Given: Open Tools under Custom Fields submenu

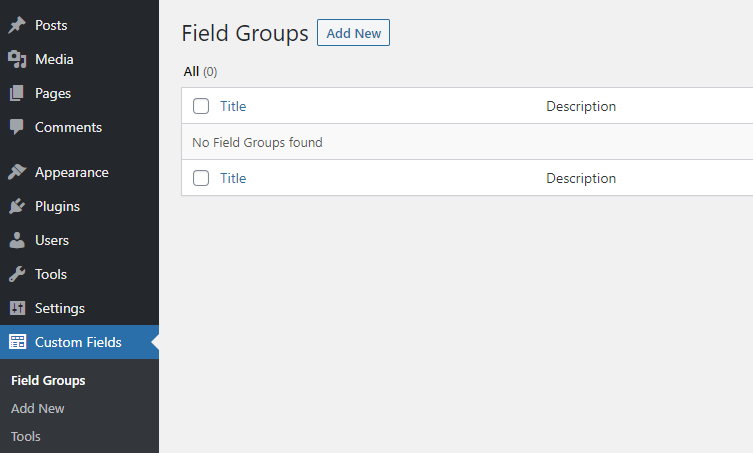Looking at the screenshot, I should coord(26,436).
